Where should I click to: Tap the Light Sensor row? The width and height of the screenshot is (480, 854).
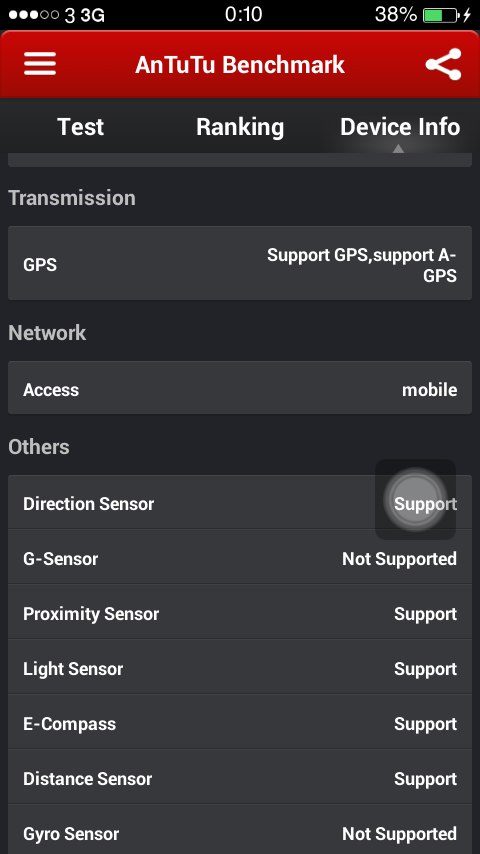click(x=240, y=667)
